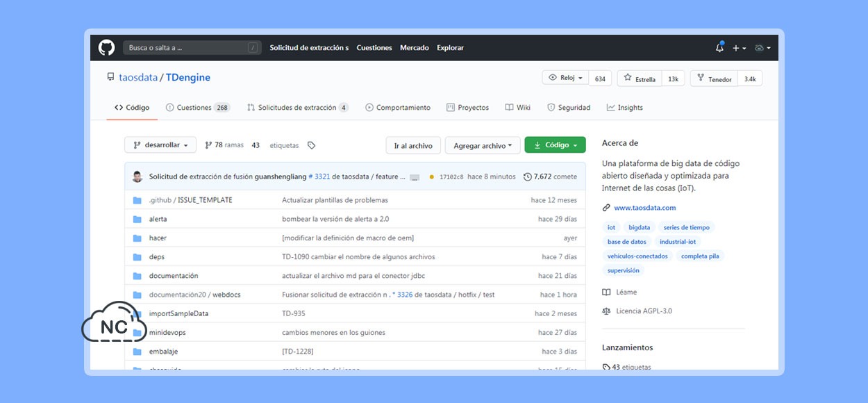
Task: Click folder icon beside alerta
Action: click(x=137, y=219)
